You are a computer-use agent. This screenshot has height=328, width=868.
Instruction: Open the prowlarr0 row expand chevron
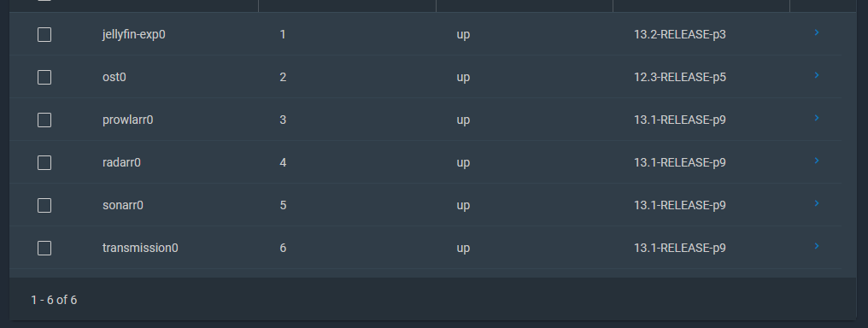click(x=817, y=118)
